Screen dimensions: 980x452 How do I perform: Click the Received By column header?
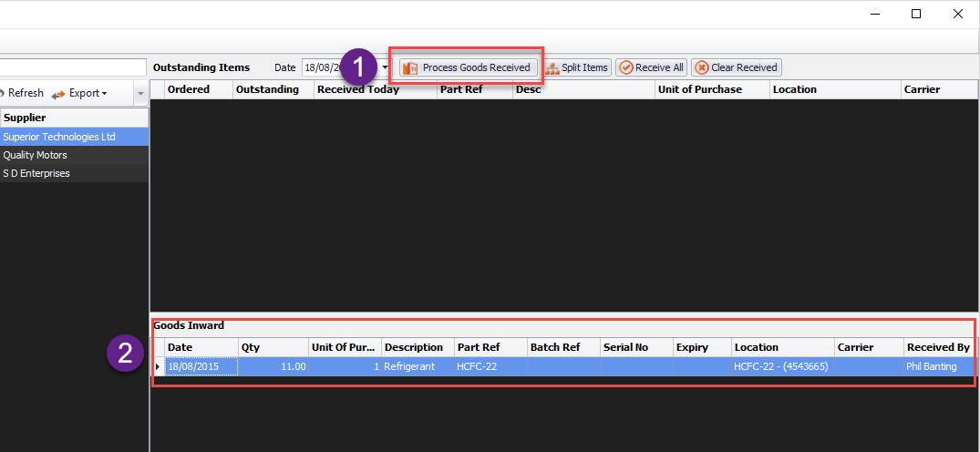[x=937, y=347]
